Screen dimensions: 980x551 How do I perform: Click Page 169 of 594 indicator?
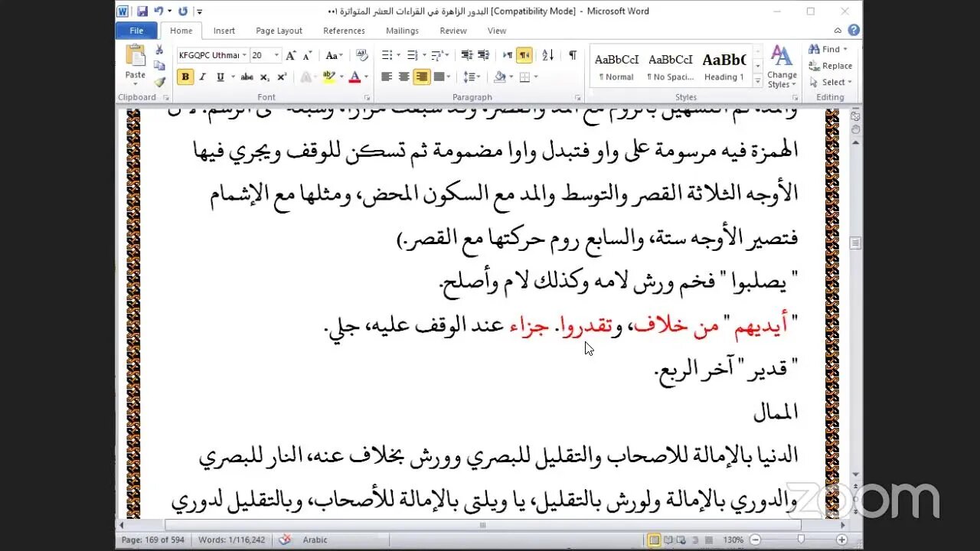pyautogui.click(x=153, y=540)
